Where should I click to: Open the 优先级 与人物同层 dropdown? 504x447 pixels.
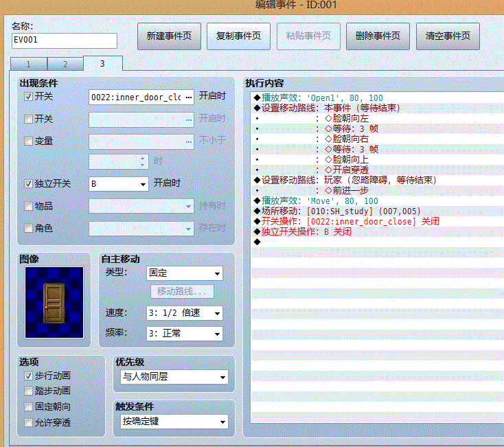pyautogui.click(x=174, y=377)
